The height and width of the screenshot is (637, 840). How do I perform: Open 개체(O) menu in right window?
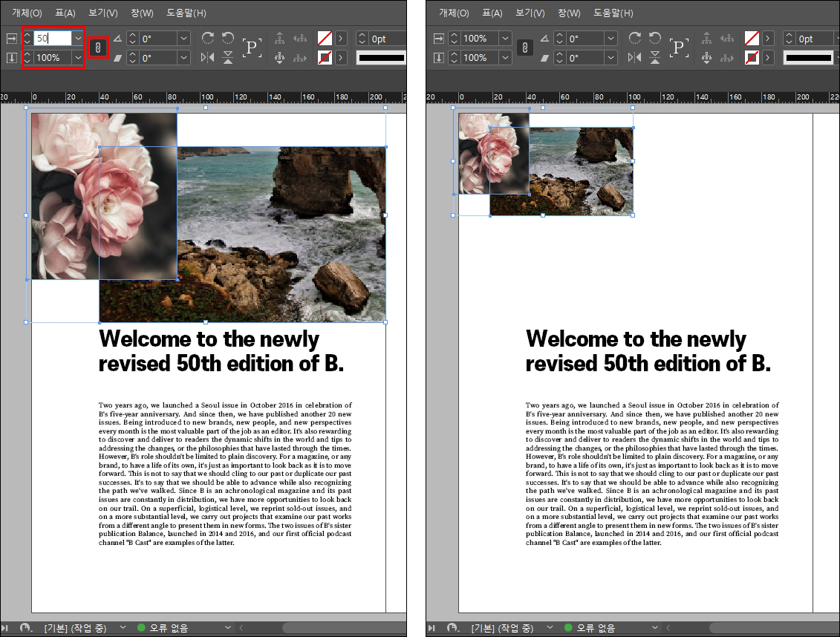454,13
